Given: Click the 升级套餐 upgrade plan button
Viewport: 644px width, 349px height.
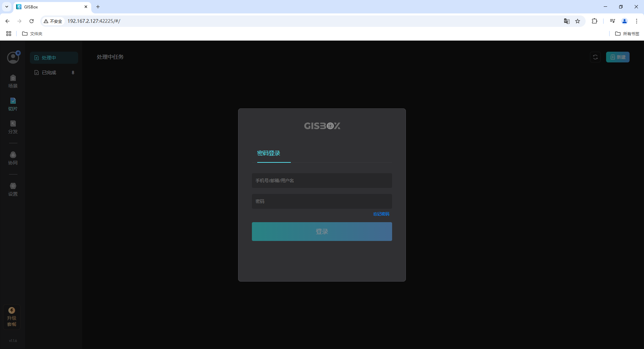Looking at the screenshot, I should click(x=12, y=317).
